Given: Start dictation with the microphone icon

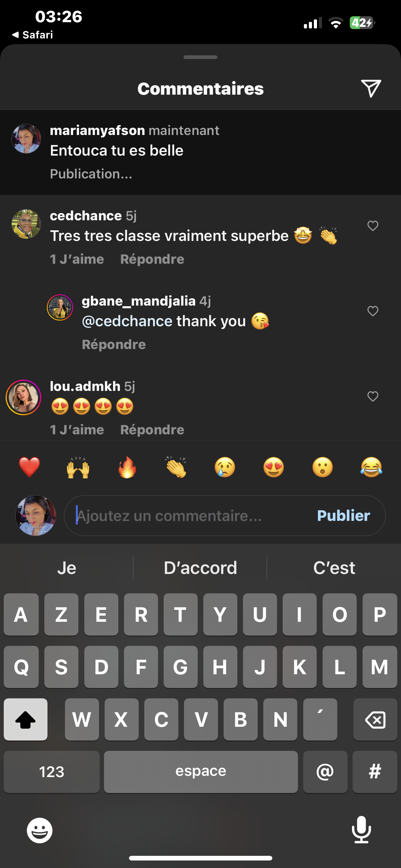Looking at the screenshot, I should point(361,830).
